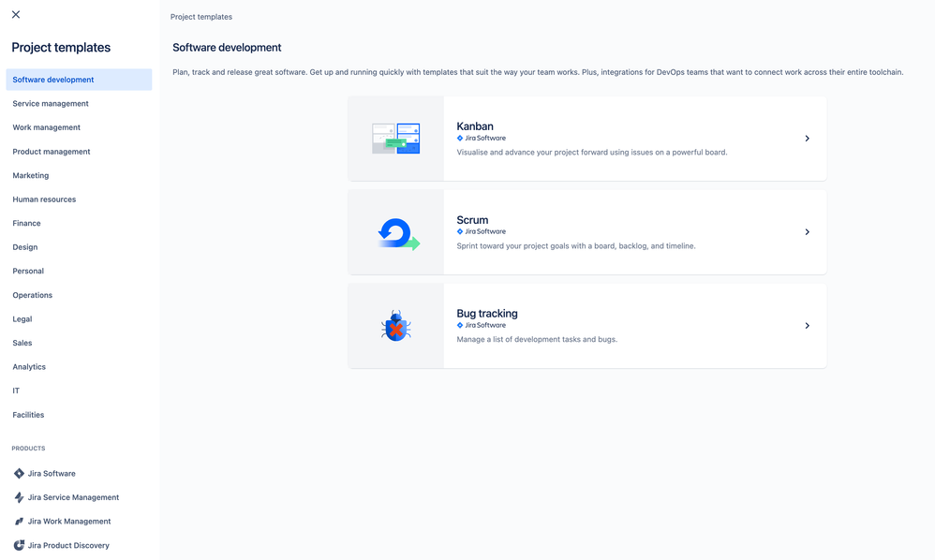Viewport: 935px width, 560px height.
Task: Click the Jira Work Management icon
Action: tap(19, 522)
